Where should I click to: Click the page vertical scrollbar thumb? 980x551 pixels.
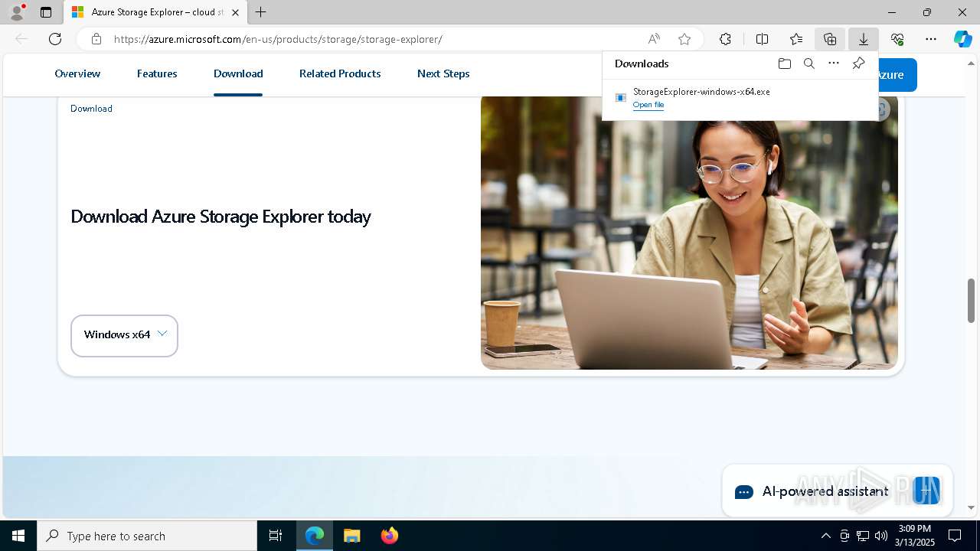pos(972,300)
